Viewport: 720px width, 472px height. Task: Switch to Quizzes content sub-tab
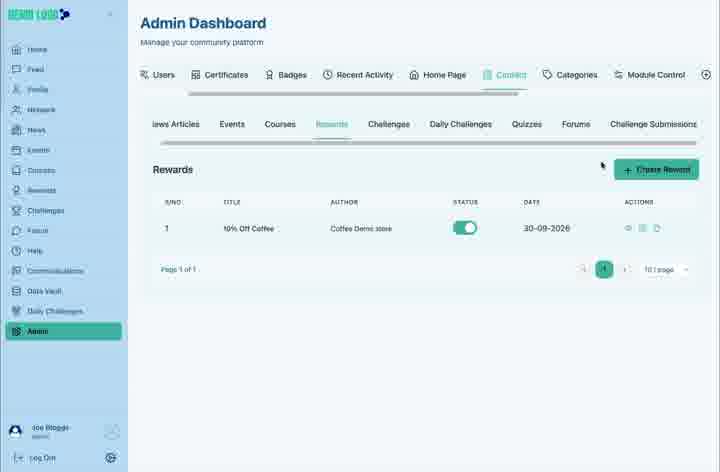coord(527,124)
